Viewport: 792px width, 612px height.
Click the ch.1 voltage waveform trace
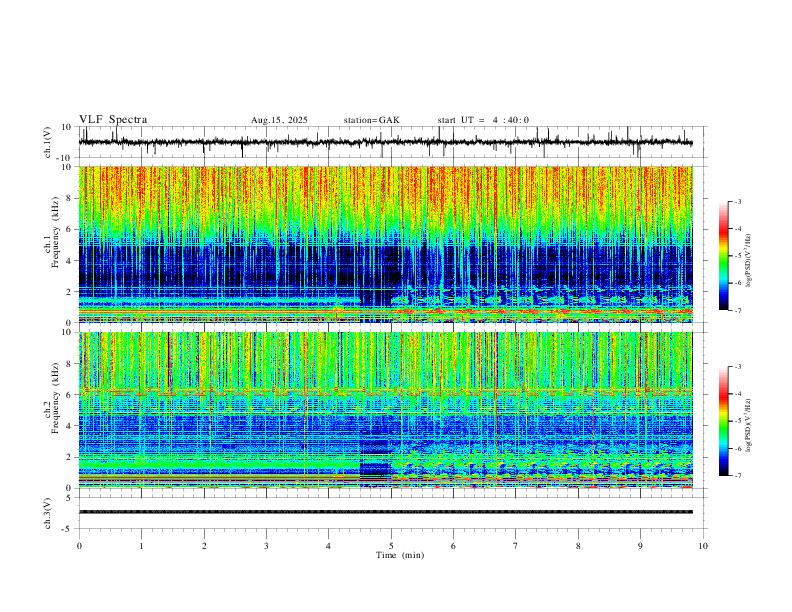click(385, 142)
